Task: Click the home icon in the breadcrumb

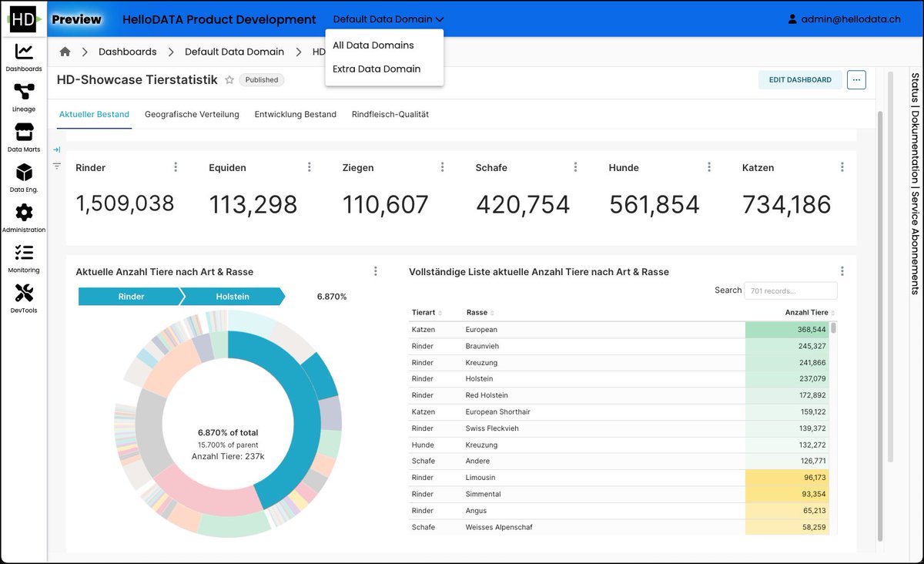Action: coord(65,51)
